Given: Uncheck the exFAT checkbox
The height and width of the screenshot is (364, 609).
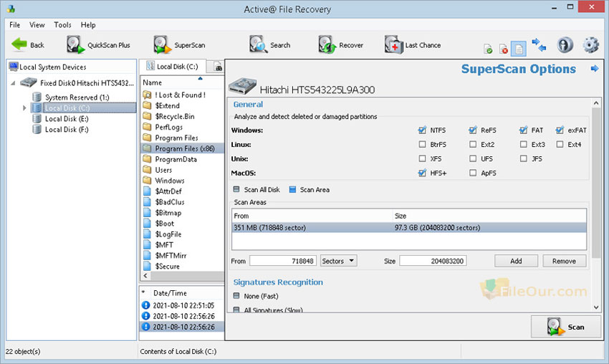Looking at the screenshot, I should tap(560, 130).
